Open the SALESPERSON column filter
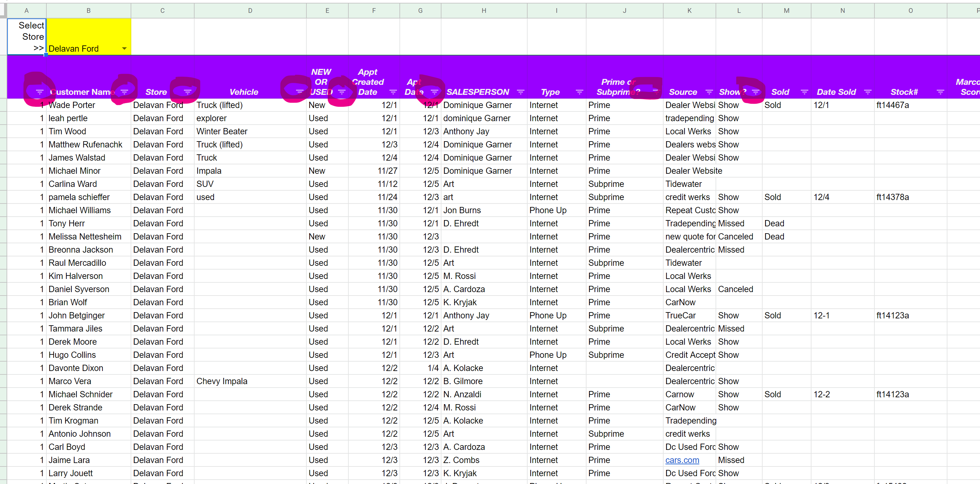This screenshot has height=484, width=980. (521, 92)
